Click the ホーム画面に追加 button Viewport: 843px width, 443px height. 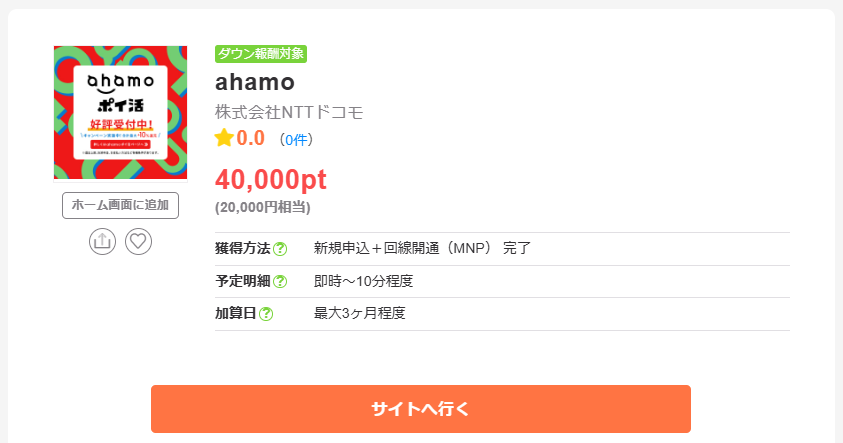pos(120,205)
